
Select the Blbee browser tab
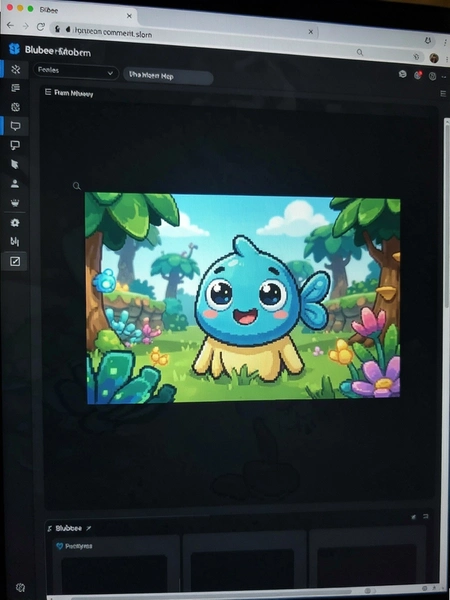69,11
